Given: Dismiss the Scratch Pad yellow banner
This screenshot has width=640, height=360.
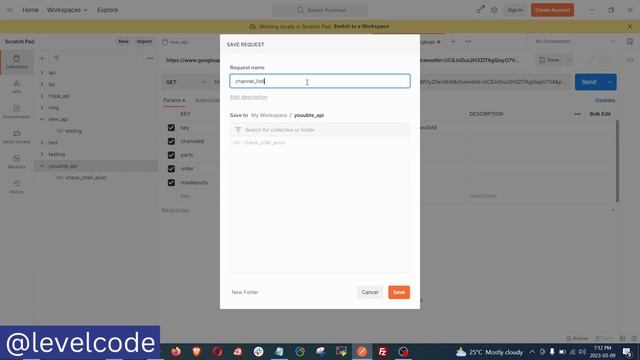Looking at the screenshot, I should tap(630, 27).
